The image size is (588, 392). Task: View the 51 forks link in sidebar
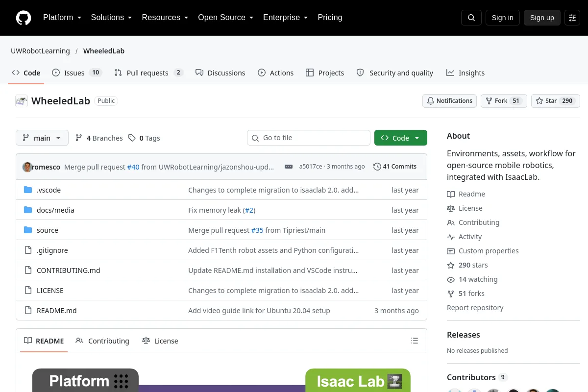click(465, 294)
